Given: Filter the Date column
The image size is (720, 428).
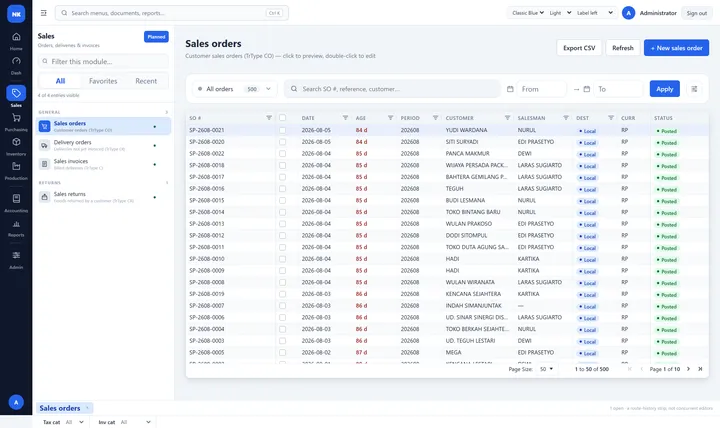Looking at the screenshot, I should 345,118.
